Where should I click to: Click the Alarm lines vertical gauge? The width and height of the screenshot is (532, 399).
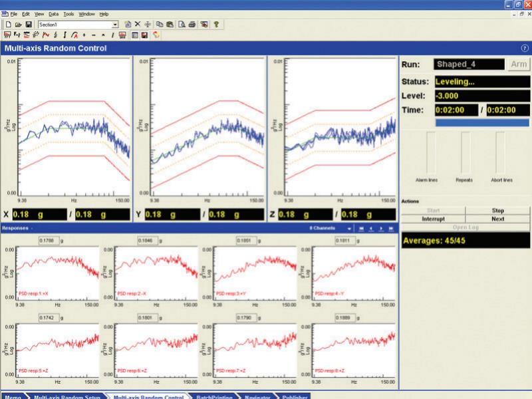[x=431, y=153]
